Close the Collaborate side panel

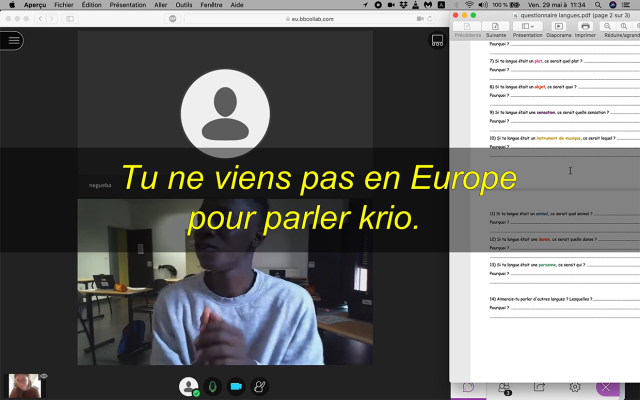pos(606,387)
